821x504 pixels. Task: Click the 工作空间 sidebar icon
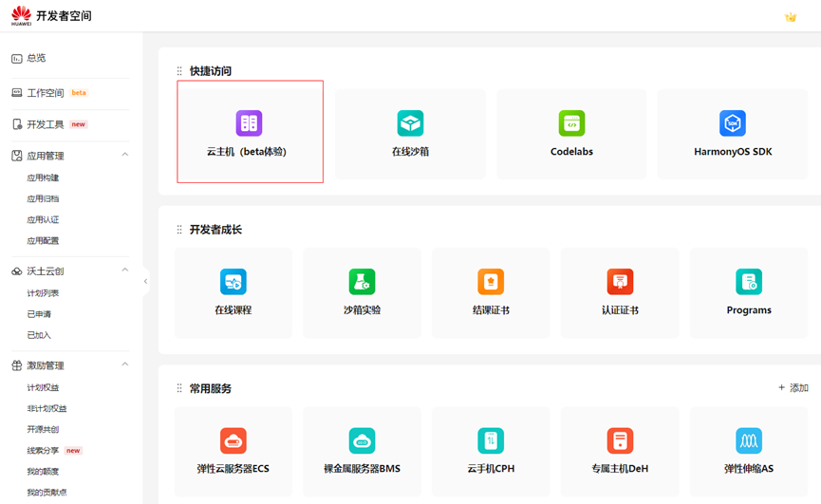17,93
